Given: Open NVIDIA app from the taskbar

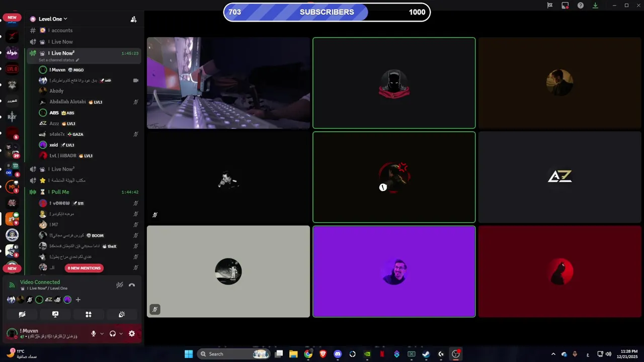Looking at the screenshot, I should [367, 354].
